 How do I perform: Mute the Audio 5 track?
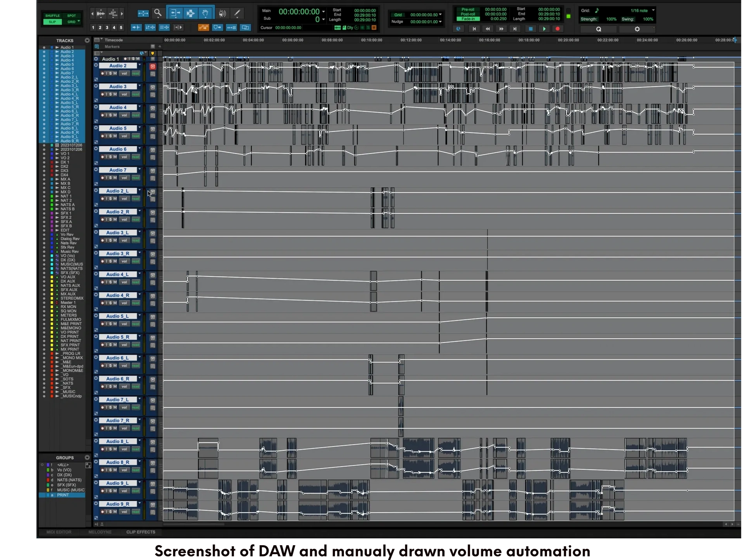coord(115,136)
